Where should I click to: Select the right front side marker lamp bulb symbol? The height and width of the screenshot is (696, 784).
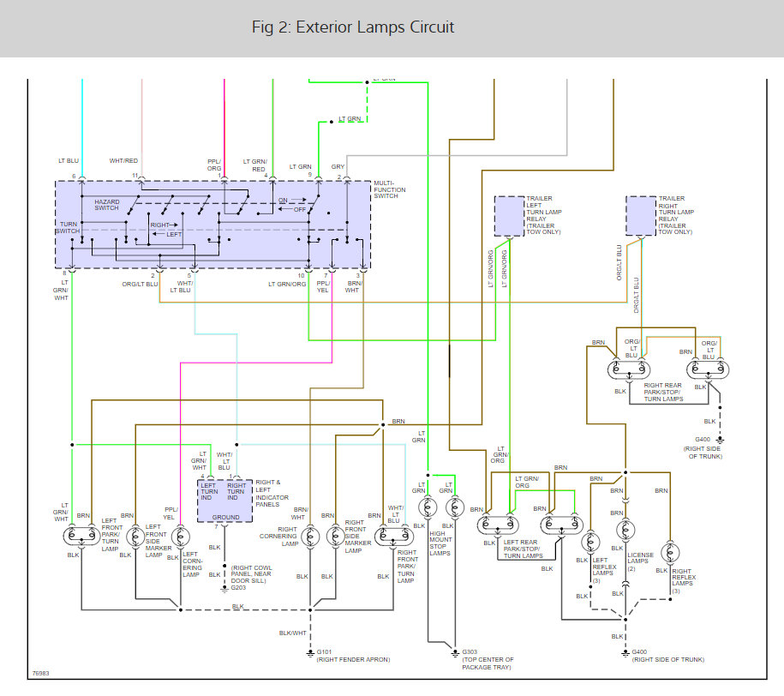336,537
